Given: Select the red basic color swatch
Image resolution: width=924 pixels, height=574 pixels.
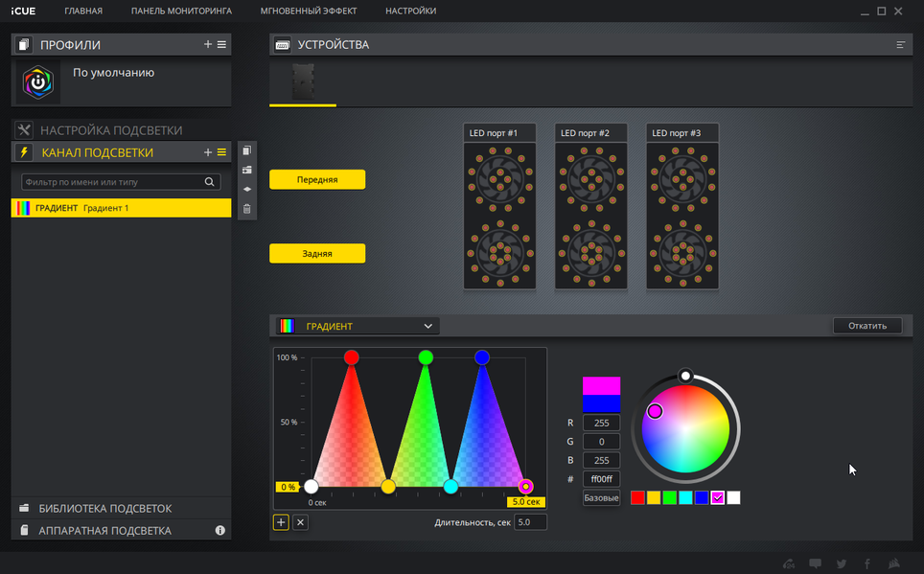Looking at the screenshot, I should tap(637, 498).
